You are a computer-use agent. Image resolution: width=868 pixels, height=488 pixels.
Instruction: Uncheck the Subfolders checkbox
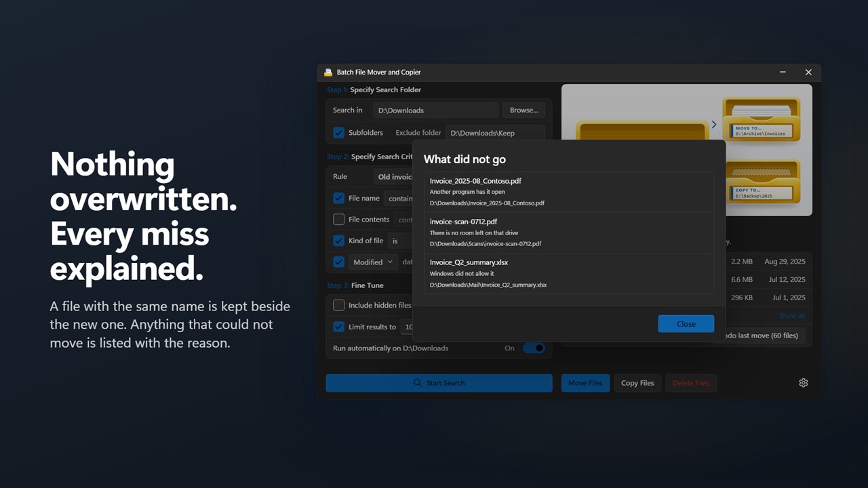point(338,133)
